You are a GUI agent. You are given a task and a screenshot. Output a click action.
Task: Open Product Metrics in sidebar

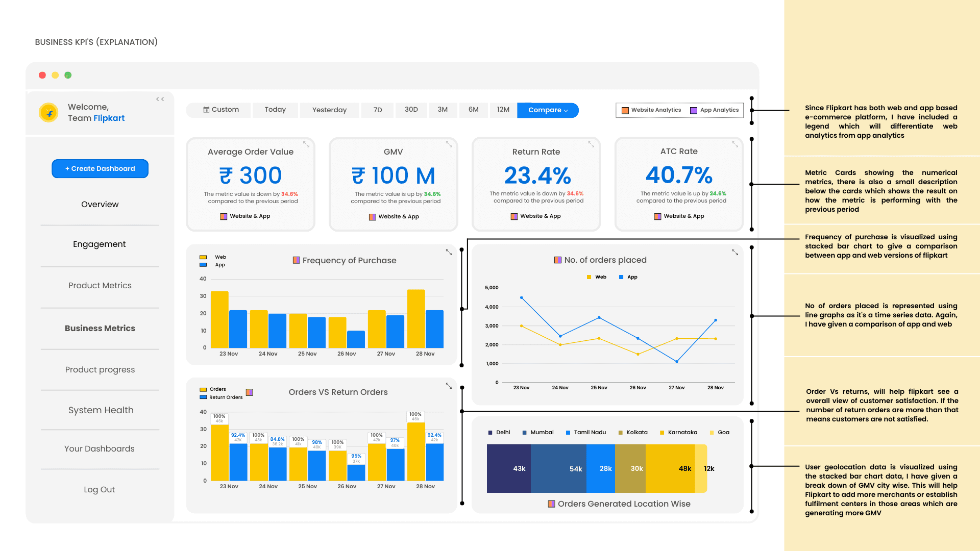coord(100,286)
